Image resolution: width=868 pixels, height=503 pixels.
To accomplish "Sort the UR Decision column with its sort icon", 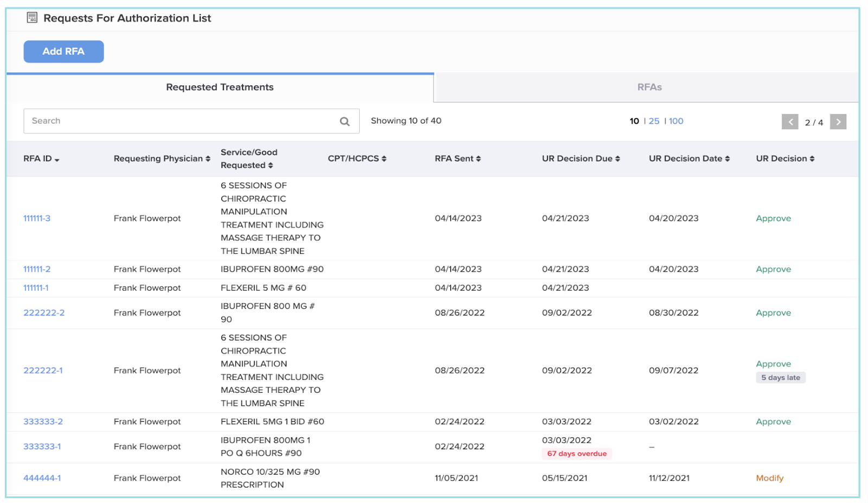I will pos(812,158).
